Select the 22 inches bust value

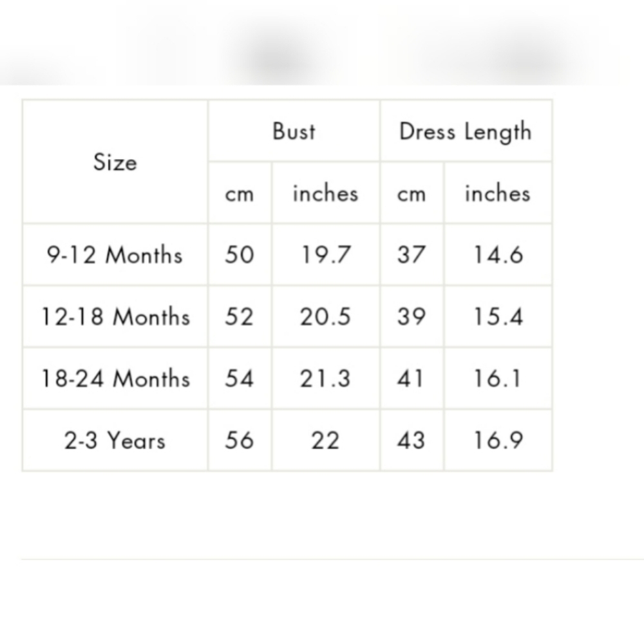point(325,441)
